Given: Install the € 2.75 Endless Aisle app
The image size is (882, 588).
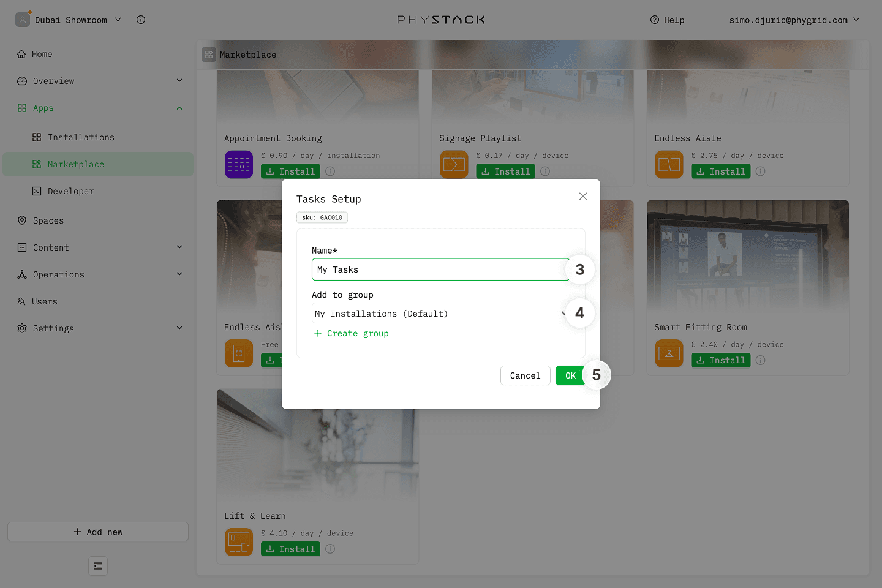Looking at the screenshot, I should [720, 171].
